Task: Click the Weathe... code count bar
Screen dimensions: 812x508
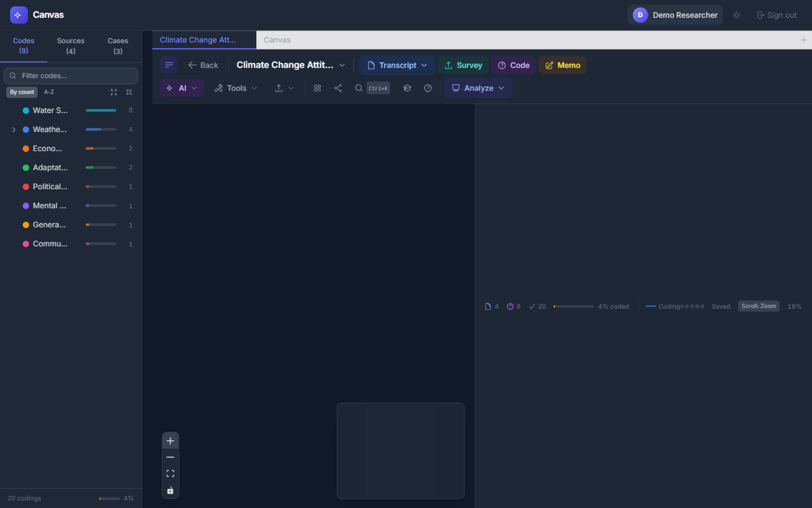Action: (101, 130)
